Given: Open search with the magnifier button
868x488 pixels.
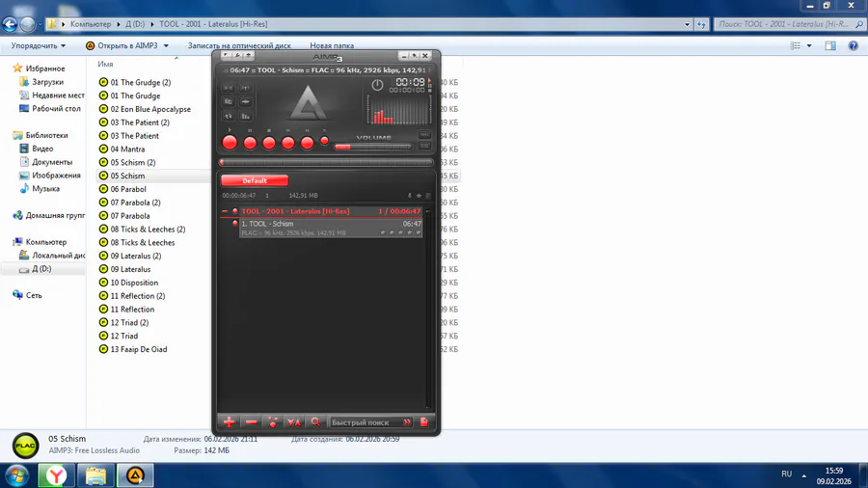Looking at the screenshot, I should (x=315, y=422).
